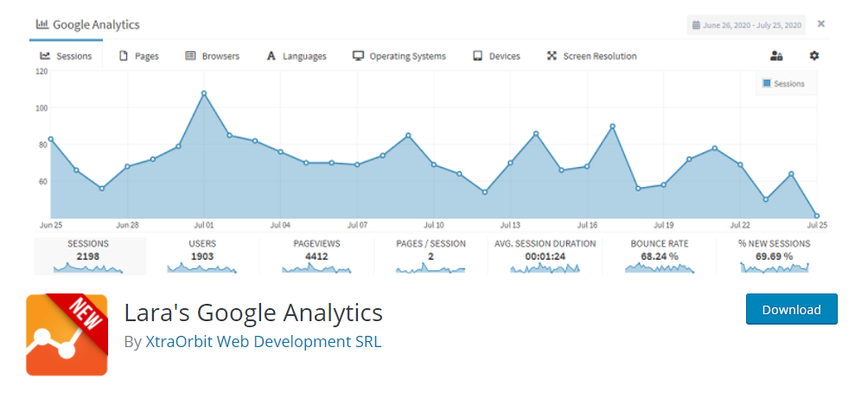Click the "Google Analytics" widget heading text
The height and width of the screenshot is (393, 868).
(x=96, y=24)
